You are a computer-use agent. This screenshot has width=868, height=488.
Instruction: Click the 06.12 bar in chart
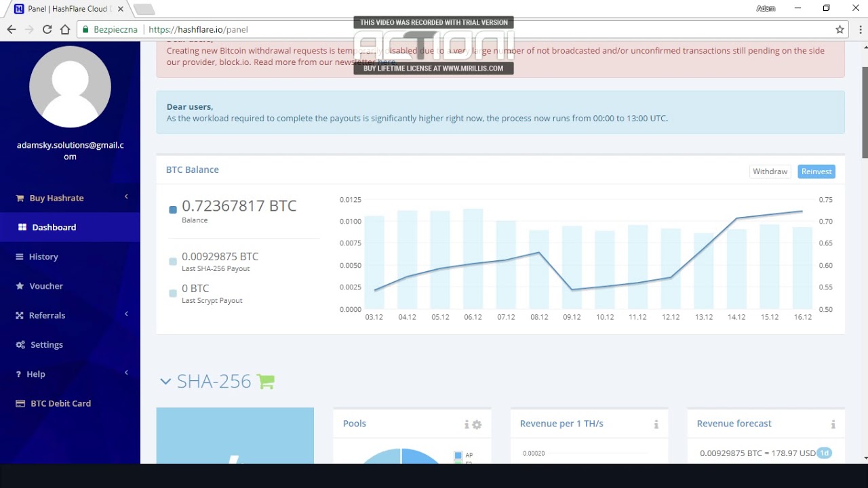pyautogui.click(x=473, y=259)
